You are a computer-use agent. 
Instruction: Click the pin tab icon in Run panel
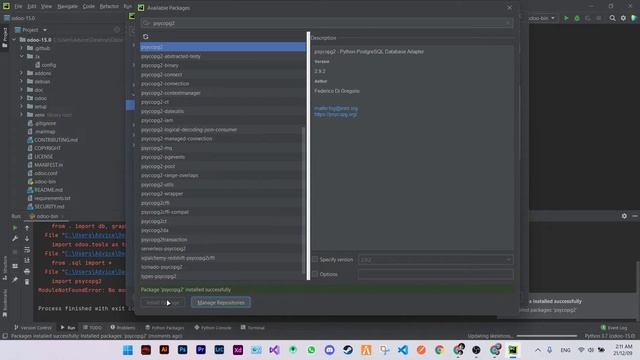(x=15, y=280)
